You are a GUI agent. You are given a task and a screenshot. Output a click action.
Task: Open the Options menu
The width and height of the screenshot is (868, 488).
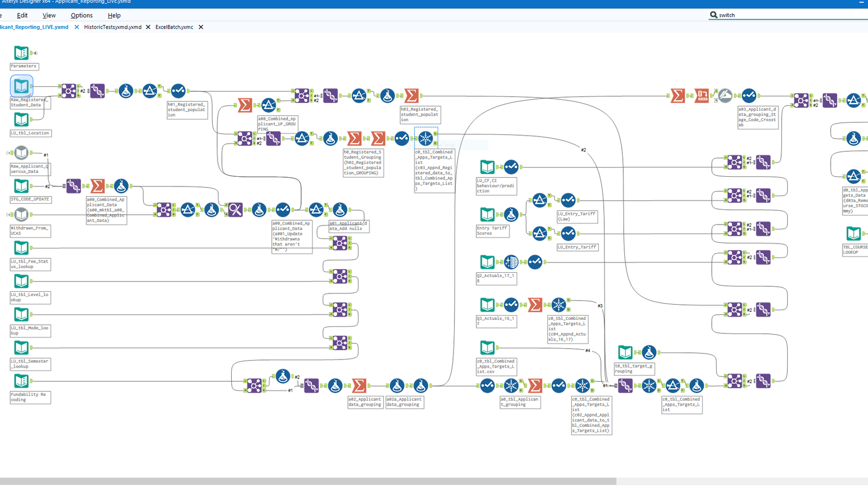pyautogui.click(x=81, y=15)
